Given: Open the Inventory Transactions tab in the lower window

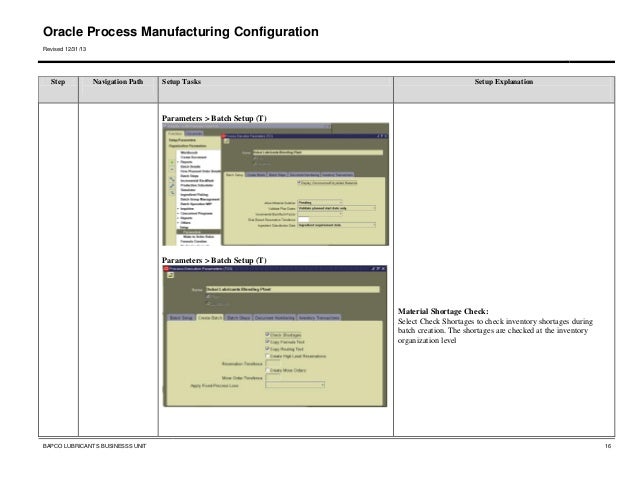Looking at the screenshot, I should [319, 317].
